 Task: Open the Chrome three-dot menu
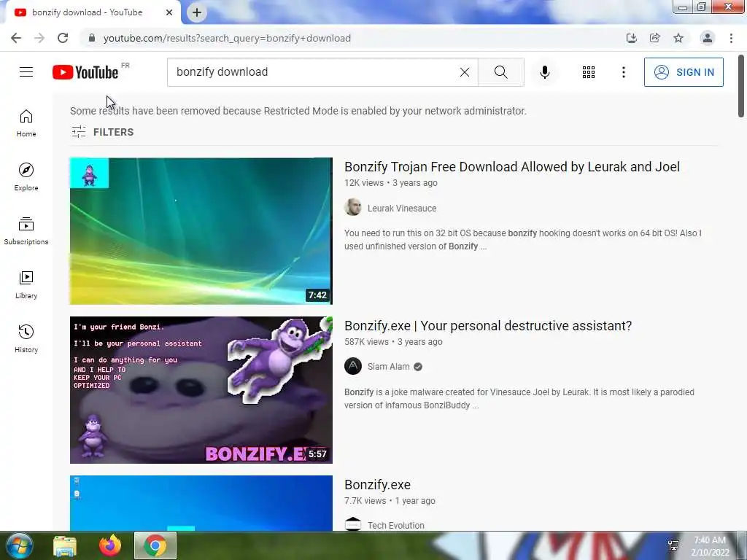tap(731, 38)
